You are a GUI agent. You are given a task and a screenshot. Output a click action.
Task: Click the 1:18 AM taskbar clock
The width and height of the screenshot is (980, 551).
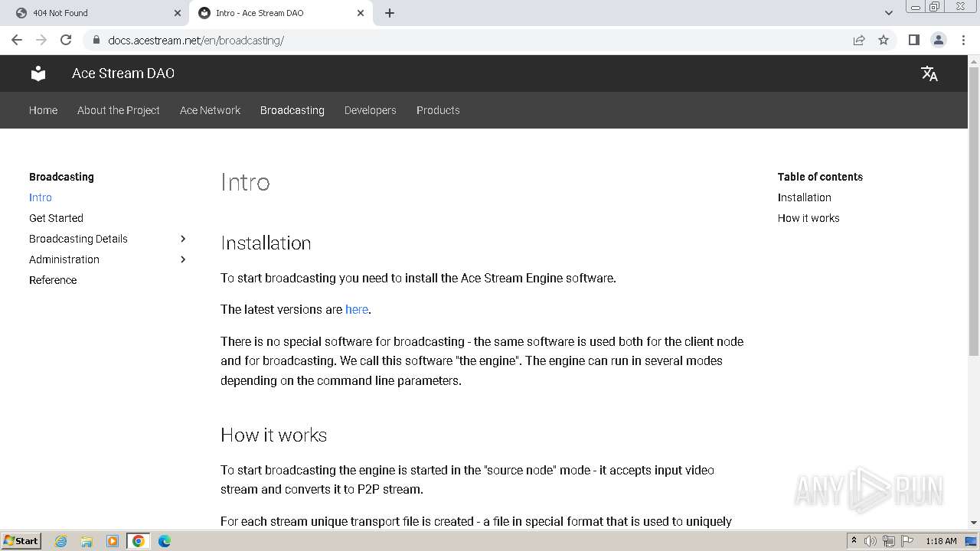coord(941,541)
